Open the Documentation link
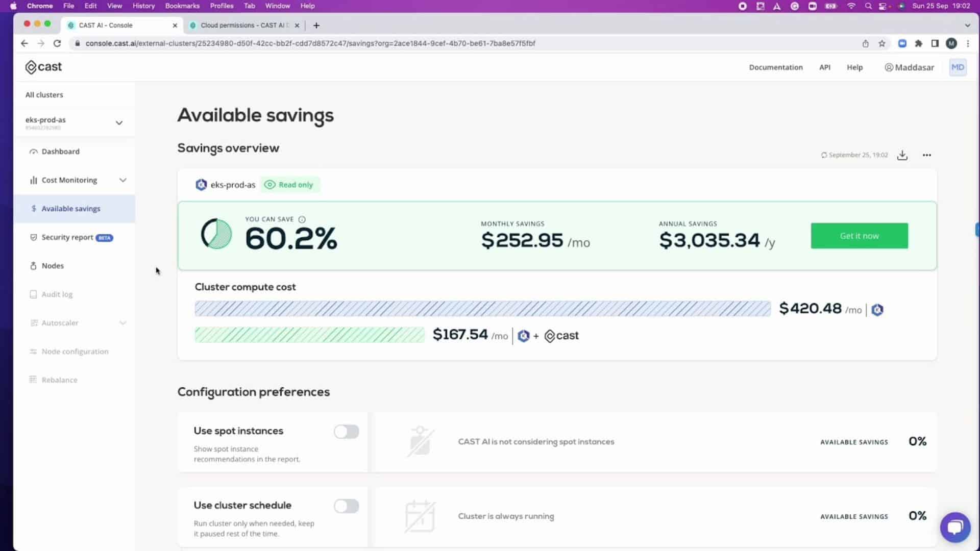Image resolution: width=980 pixels, height=551 pixels. (x=775, y=67)
